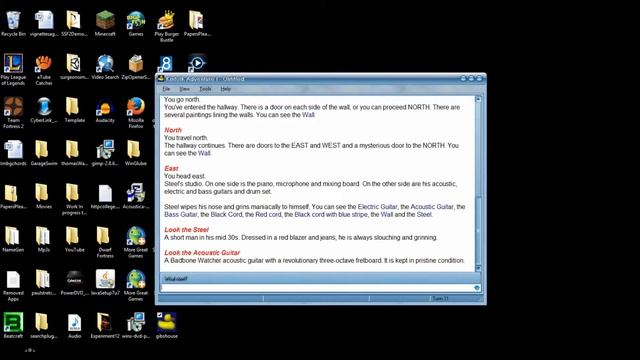Viewport: 640px width, 360px height.
Task: Select the Audio file icon
Action: [x=74, y=326]
